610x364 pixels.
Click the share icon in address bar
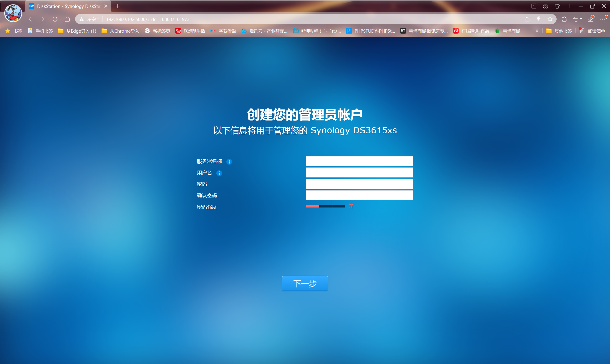point(527,19)
